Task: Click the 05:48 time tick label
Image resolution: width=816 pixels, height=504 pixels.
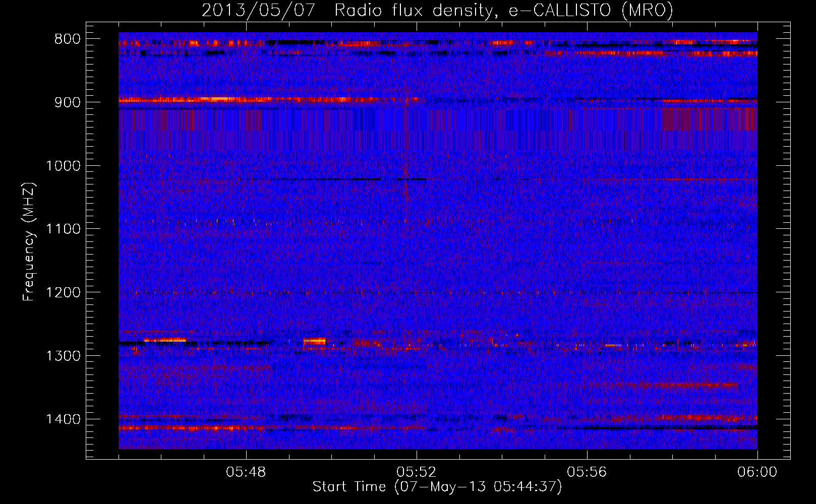Action: click(246, 472)
